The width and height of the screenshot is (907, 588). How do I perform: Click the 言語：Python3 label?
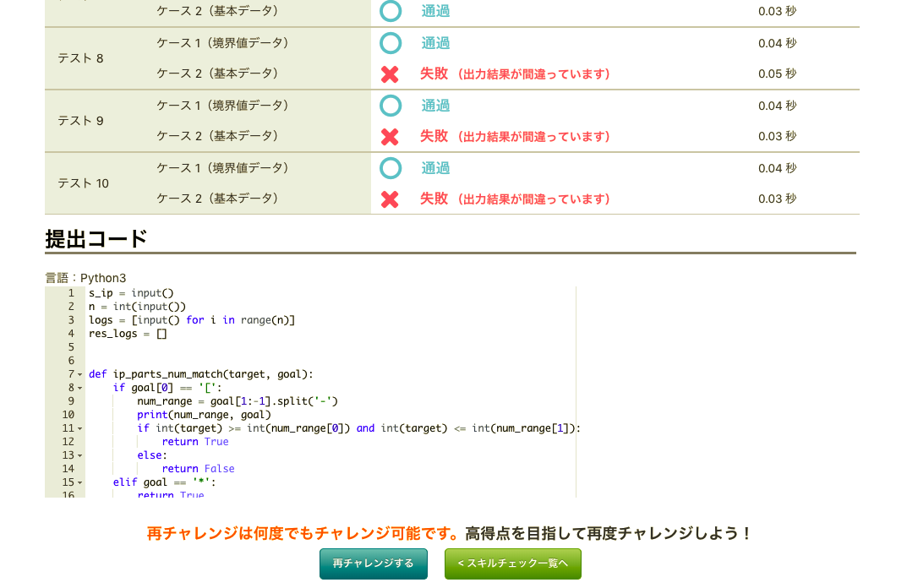click(x=85, y=278)
